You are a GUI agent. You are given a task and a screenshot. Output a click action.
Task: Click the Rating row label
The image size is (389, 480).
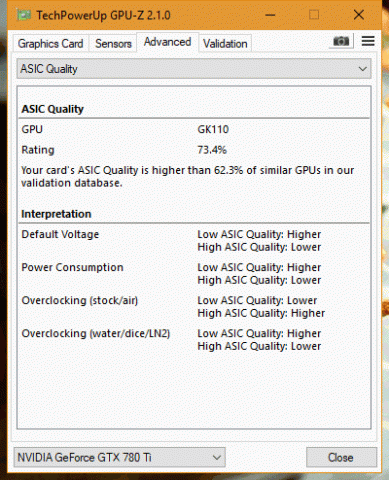point(38,150)
